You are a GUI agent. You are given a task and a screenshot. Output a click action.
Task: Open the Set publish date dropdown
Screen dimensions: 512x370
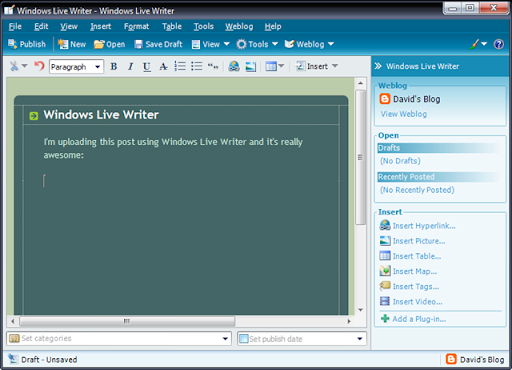tap(360, 339)
